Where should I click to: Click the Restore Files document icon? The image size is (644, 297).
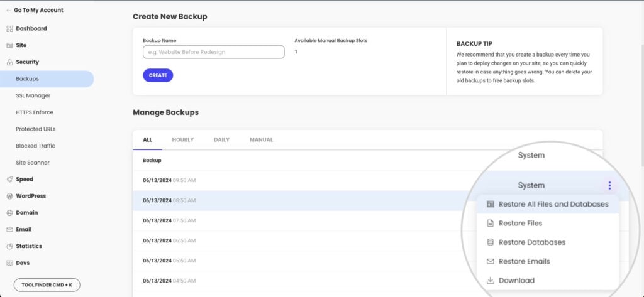pyautogui.click(x=490, y=223)
